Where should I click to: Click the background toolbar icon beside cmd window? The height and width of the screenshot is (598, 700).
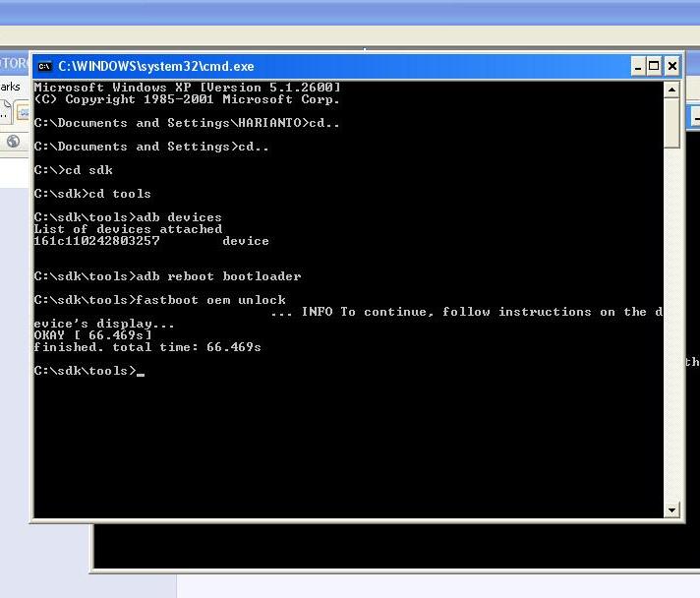[x=22, y=112]
